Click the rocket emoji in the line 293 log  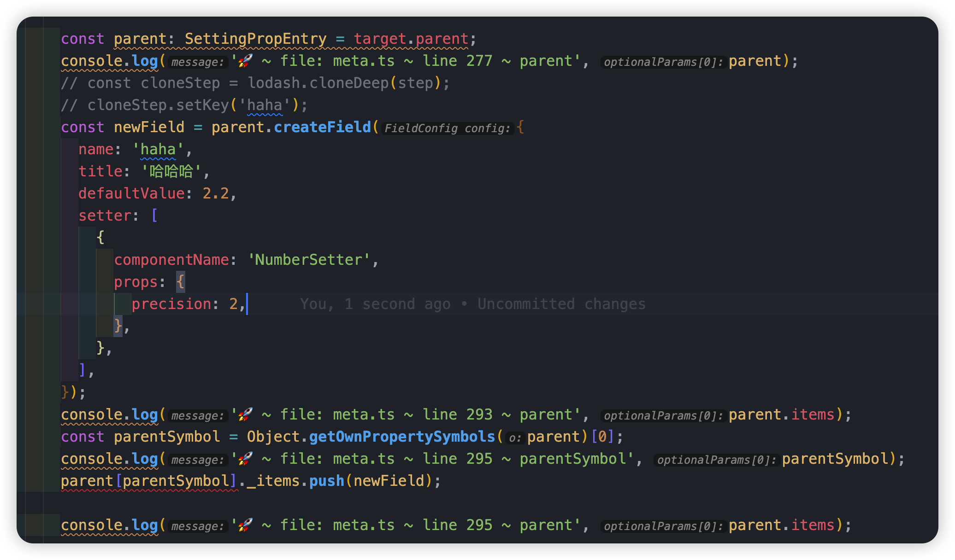point(244,414)
